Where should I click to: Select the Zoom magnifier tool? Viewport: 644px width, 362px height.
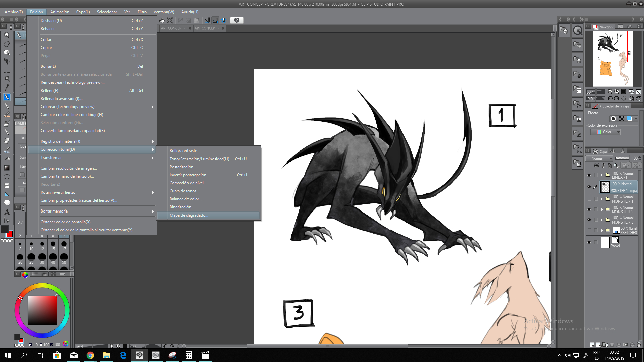click(7, 35)
